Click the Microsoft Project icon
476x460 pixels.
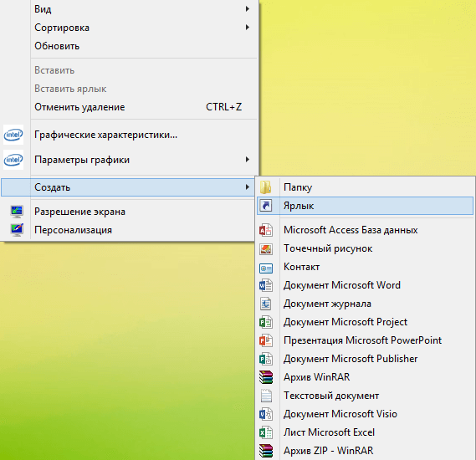point(266,322)
